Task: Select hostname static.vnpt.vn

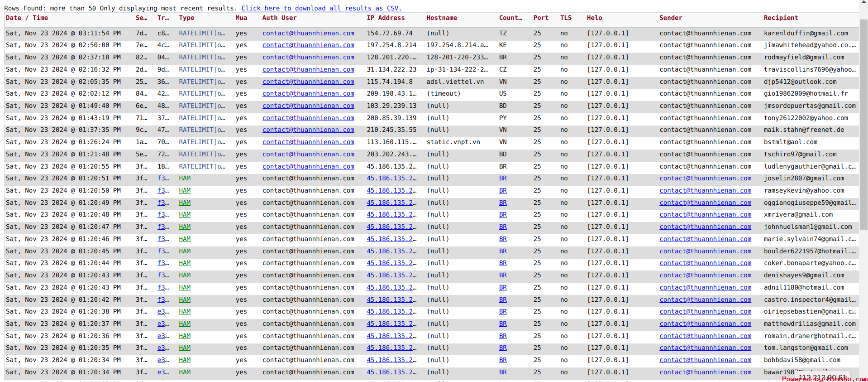Action: click(453, 142)
